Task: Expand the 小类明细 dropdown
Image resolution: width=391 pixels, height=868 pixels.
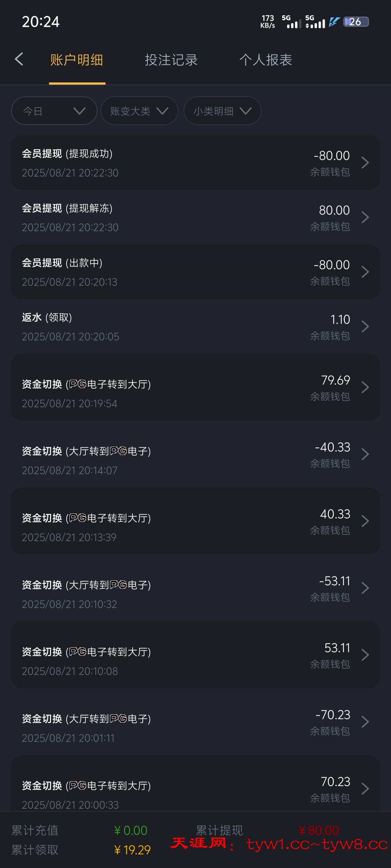Action: (x=222, y=111)
